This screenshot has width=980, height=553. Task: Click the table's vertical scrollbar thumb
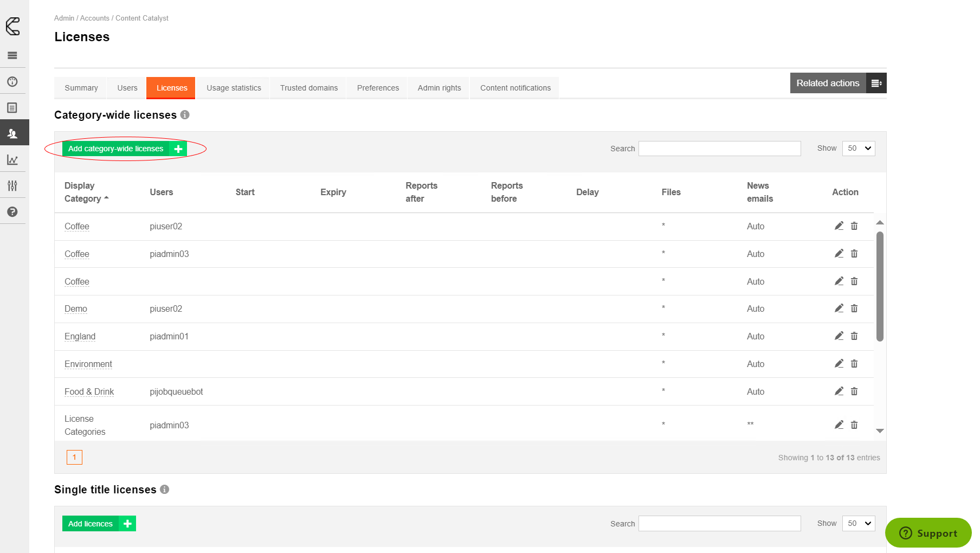880,286
